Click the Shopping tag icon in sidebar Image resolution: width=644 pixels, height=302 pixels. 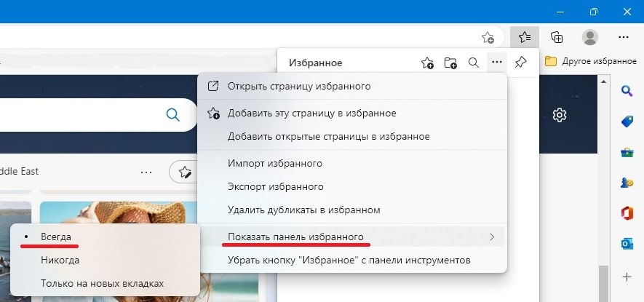tap(627, 122)
